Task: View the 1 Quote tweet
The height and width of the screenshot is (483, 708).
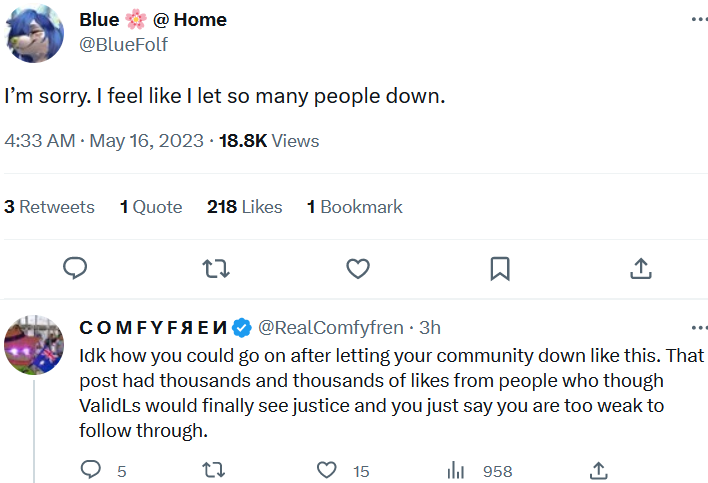Action: point(151,207)
